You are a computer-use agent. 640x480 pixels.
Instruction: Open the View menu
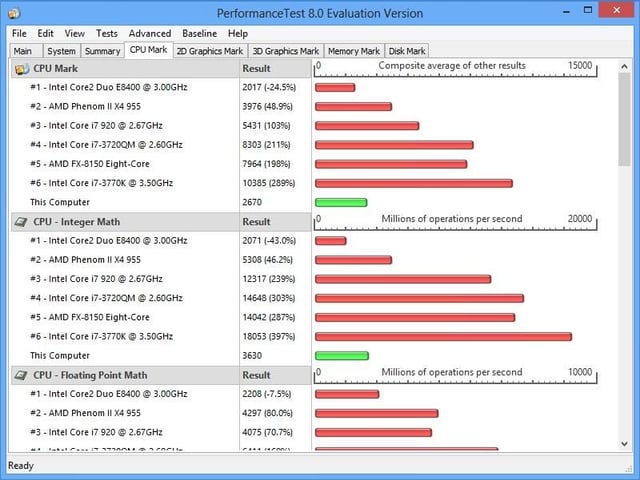[x=75, y=33]
